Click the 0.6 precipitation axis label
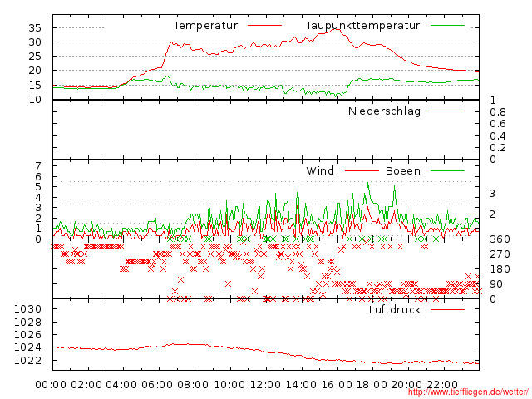This screenshot has height=399, width=532. (x=498, y=124)
